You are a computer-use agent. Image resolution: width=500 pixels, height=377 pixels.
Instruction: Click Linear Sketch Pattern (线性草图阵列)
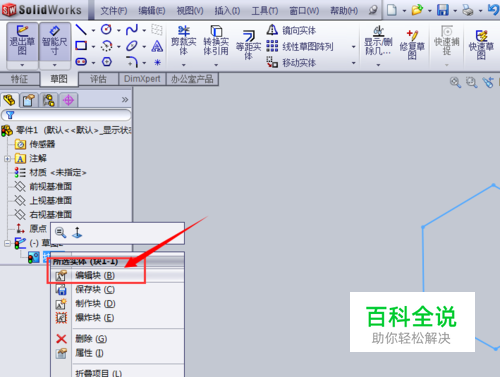coord(300,46)
